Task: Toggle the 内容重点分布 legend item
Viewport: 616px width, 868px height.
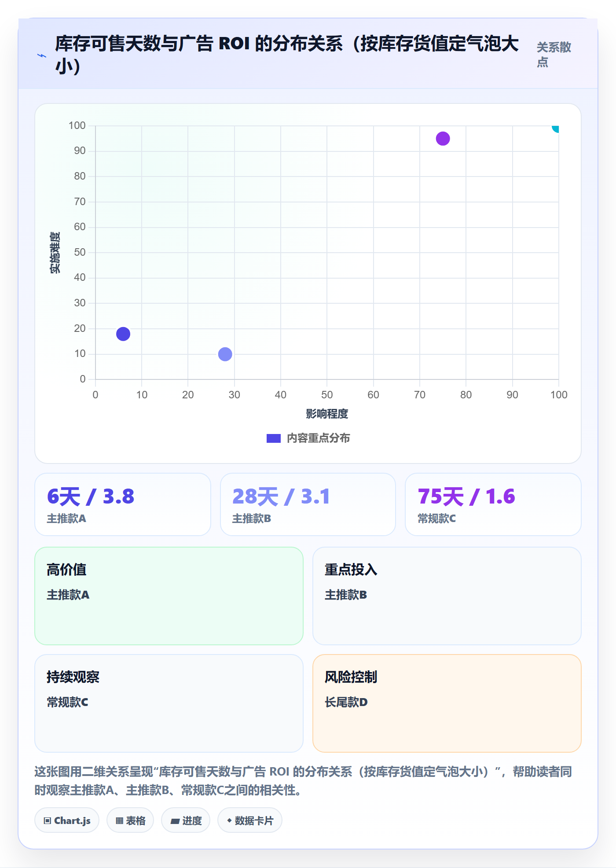Action: point(308,438)
